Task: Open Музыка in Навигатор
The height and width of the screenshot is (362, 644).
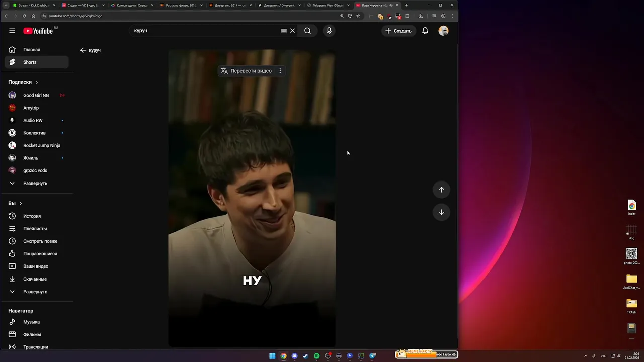Action: 37,322
